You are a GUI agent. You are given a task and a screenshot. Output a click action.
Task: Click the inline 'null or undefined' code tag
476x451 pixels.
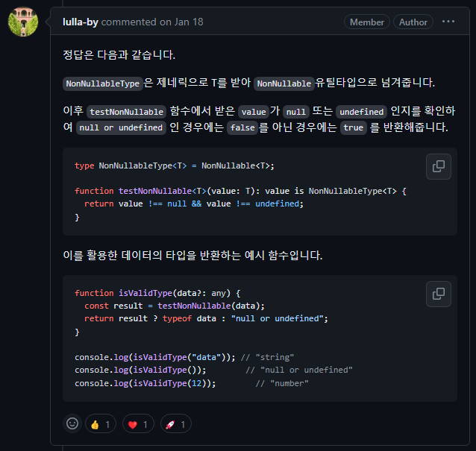(121, 127)
